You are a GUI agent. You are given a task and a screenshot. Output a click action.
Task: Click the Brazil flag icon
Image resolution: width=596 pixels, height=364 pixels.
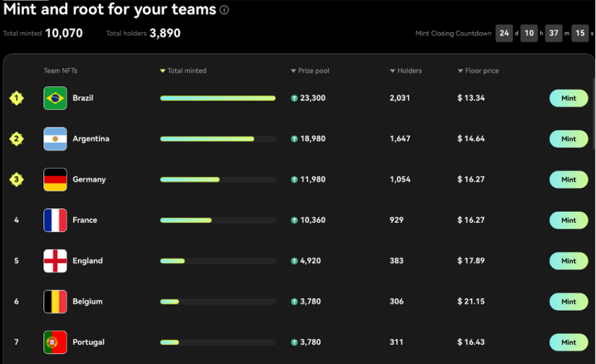(55, 98)
